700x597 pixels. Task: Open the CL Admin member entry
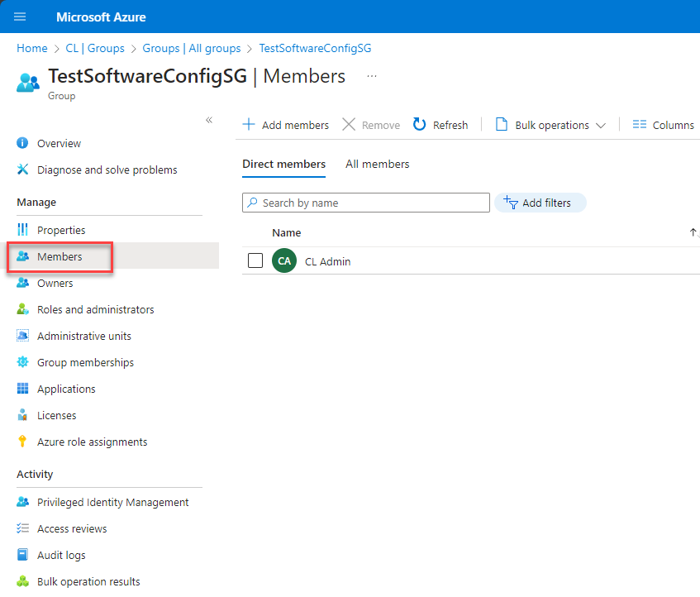[x=327, y=261]
